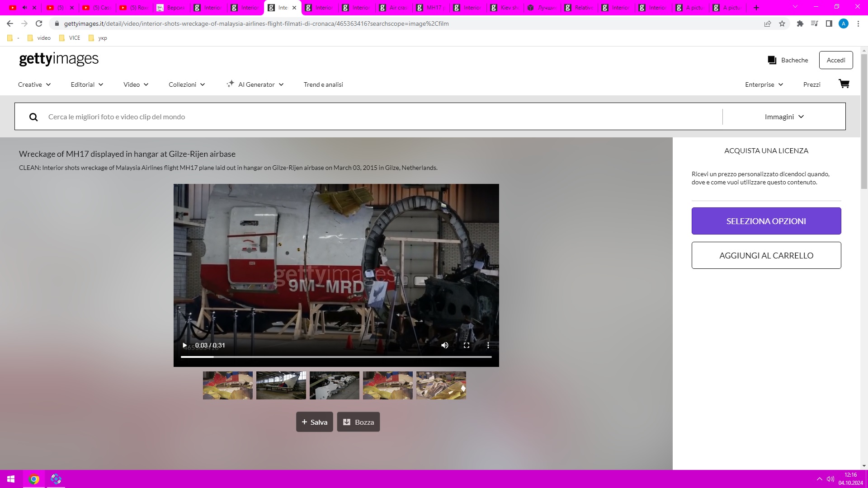Bookmark this page with the star

point(782,23)
